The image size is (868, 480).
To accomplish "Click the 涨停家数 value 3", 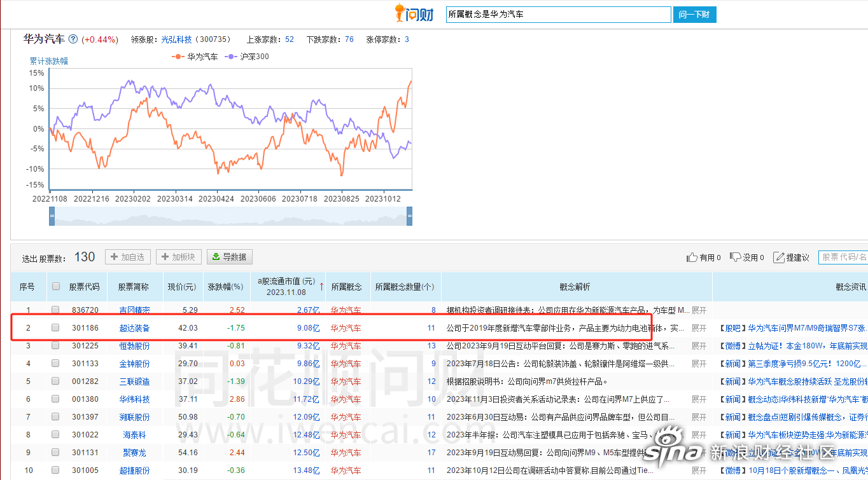I will click(x=407, y=39).
